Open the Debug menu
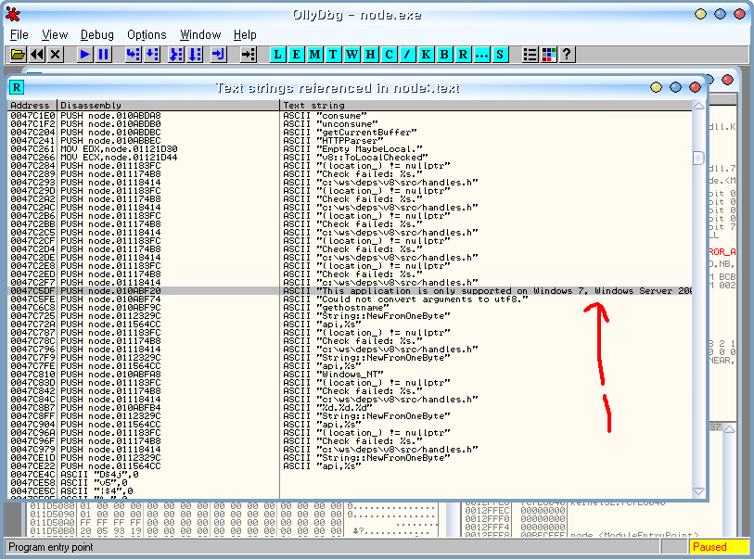This screenshot has height=560, width=754. pyautogui.click(x=97, y=34)
